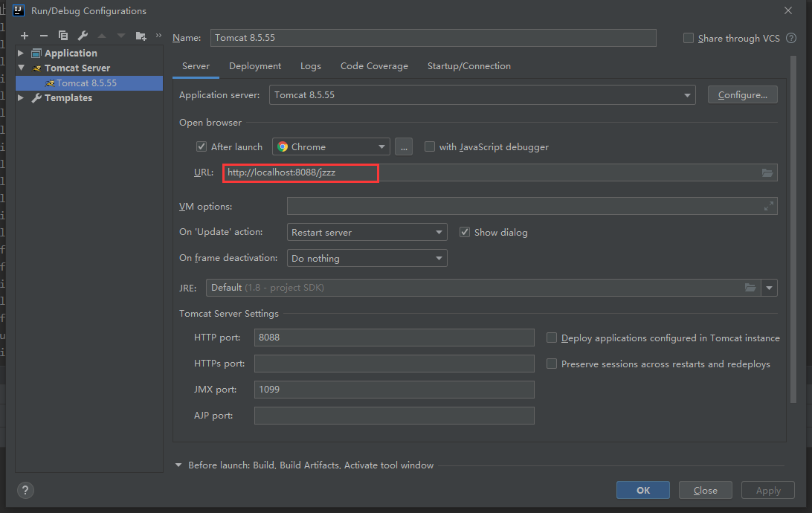Click the Close button
This screenshot has width=812, height=513.
pyautogui.click(x=706, y=490)
